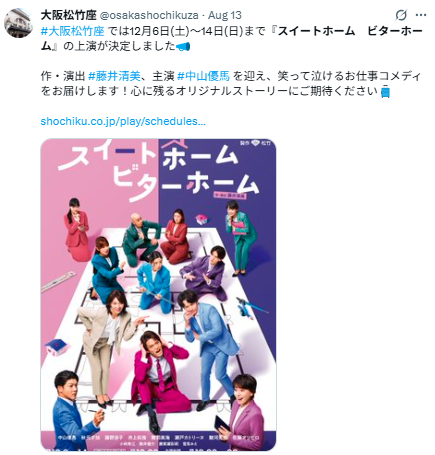
Task: Click the tweet sentence beginning 作・演出
Action: click(231, 84)
